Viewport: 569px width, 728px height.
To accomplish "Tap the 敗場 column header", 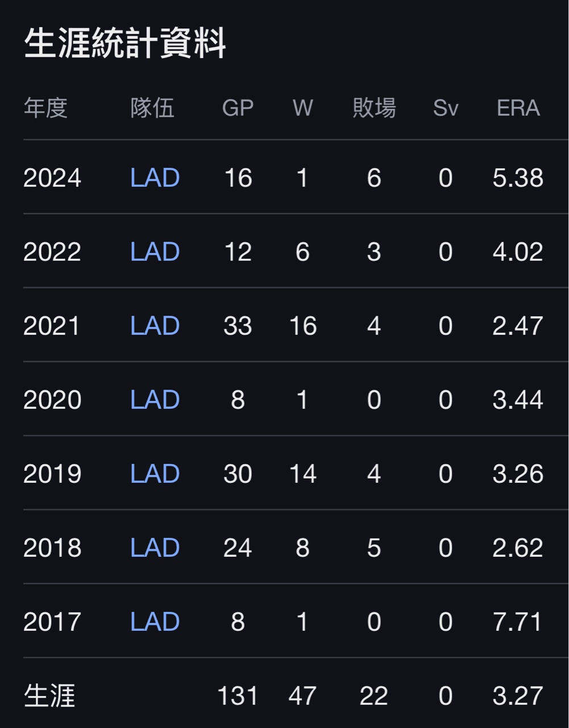I will 373,107.
